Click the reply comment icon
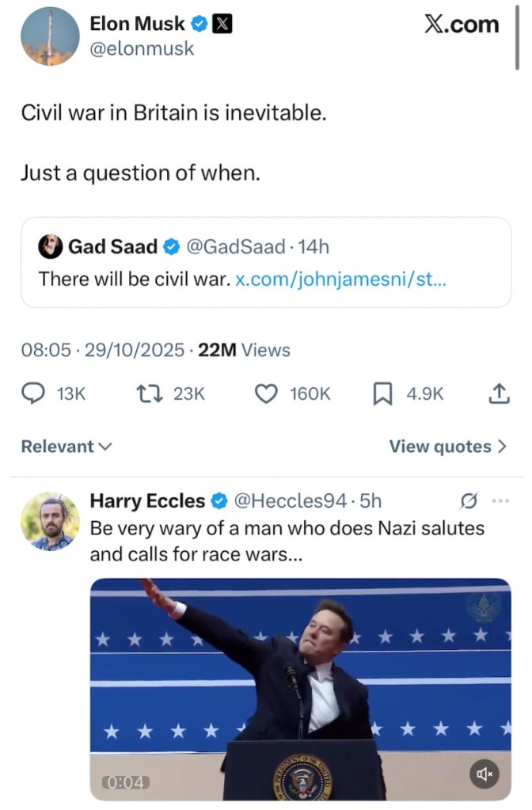Screen dimensions: 532x810 [x=33, y=394]
